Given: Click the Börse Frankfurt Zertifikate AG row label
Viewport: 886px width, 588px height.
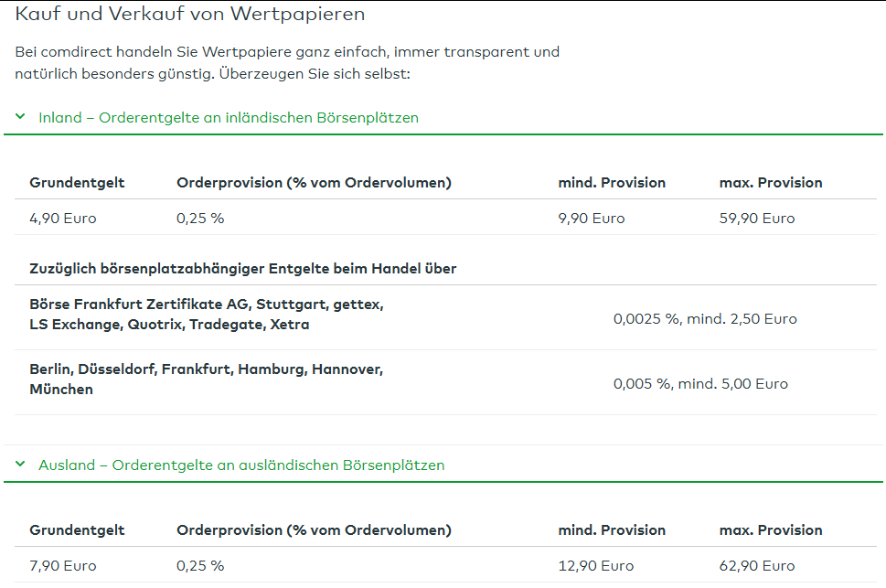Looking at the screenshot, I should 207,315.
